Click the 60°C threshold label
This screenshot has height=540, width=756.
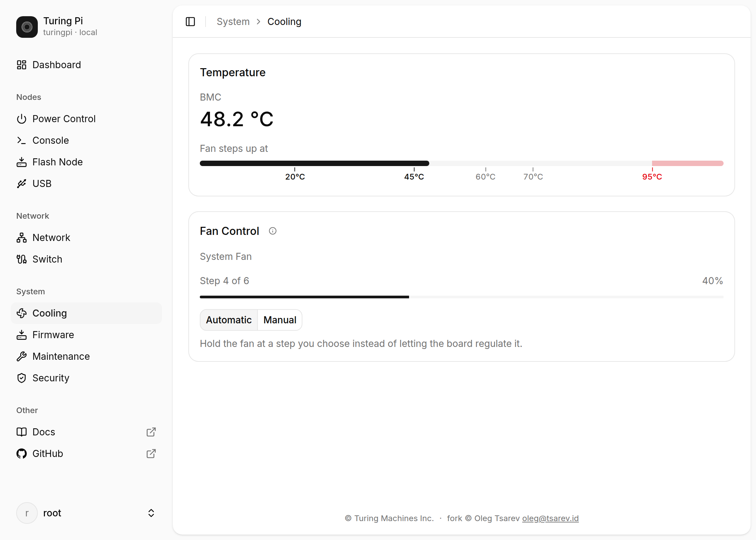click(486, 177)
